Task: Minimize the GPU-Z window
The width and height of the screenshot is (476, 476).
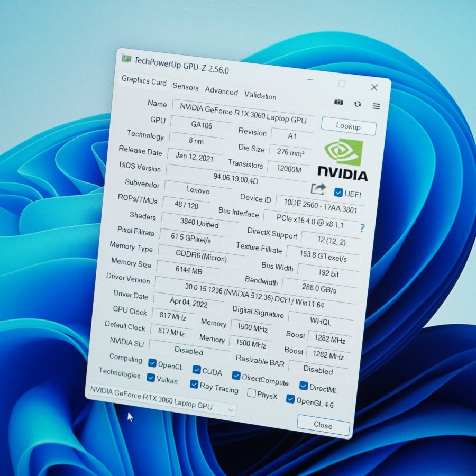Action: (x=310, y=79)
